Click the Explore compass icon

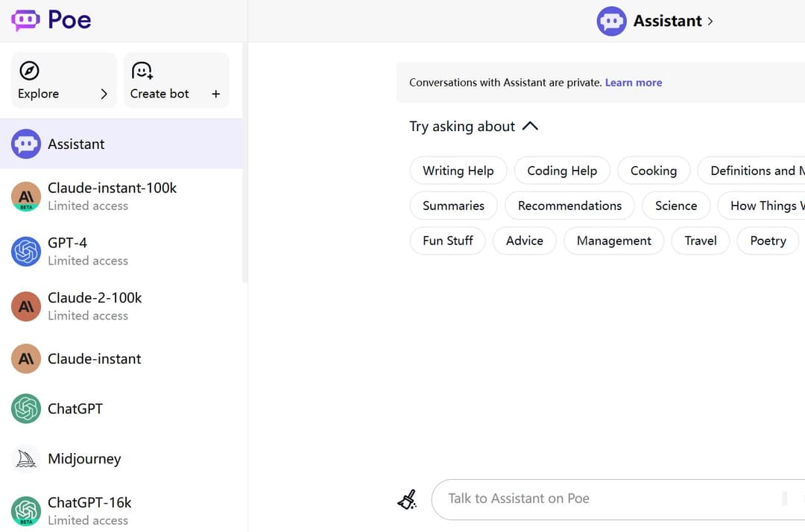tap(29, 71)
